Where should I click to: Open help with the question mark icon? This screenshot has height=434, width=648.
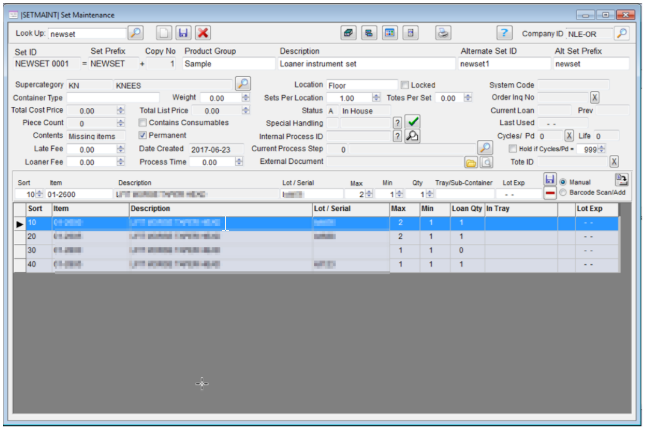[505, 34]
